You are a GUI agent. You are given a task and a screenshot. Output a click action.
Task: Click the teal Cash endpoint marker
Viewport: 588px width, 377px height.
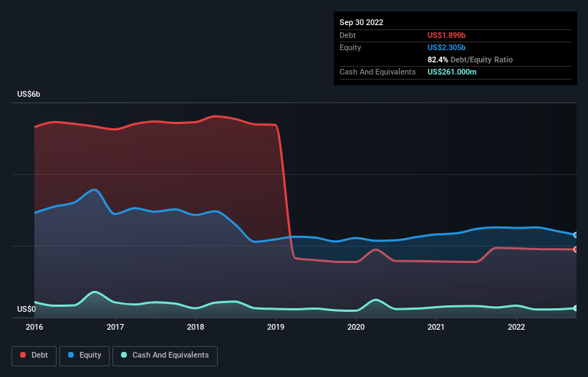click(x=576, y=308)
